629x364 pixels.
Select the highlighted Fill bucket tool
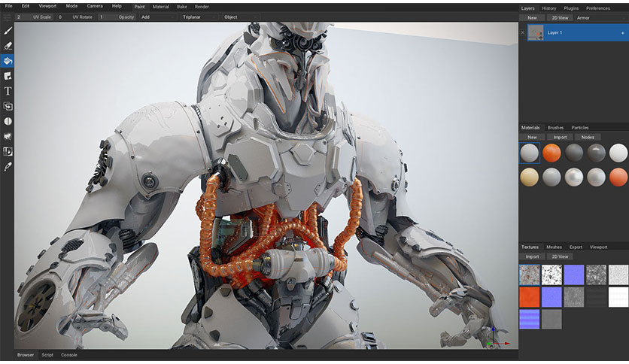pyautogui.click(x=8, y=61)
